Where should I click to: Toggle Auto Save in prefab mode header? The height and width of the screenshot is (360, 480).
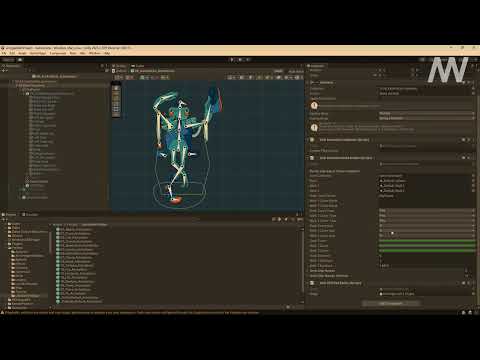tap(296, 71)
